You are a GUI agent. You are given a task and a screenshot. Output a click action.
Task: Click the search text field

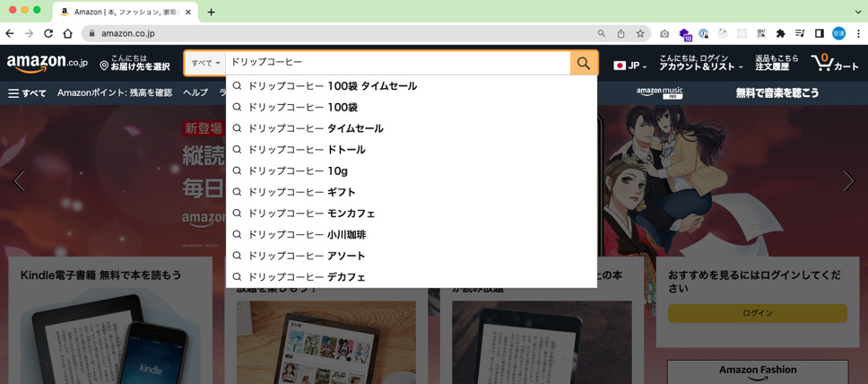tap(395, 63)
